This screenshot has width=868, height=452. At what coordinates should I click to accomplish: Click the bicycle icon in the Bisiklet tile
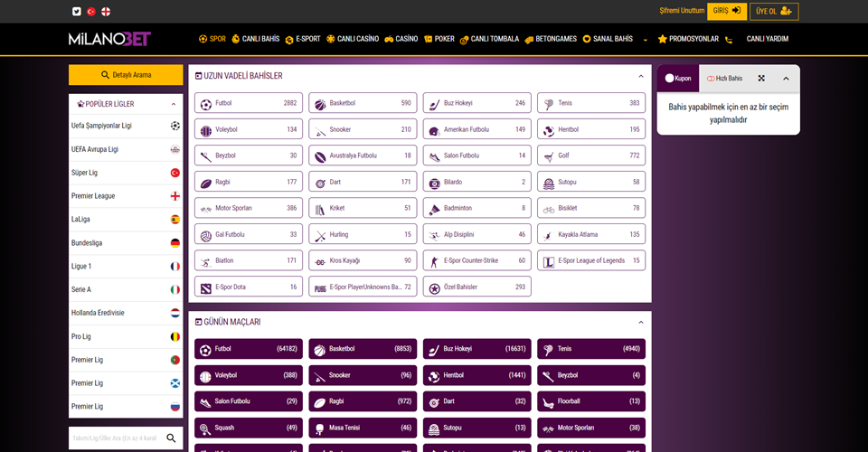[x=549, y=209]
